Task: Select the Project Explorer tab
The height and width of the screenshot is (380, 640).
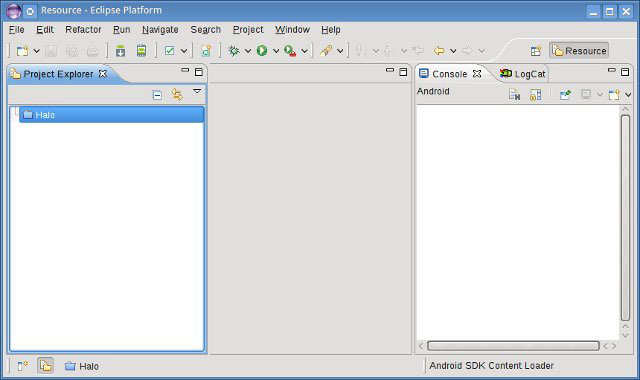Action: click(x=58, y=74)
